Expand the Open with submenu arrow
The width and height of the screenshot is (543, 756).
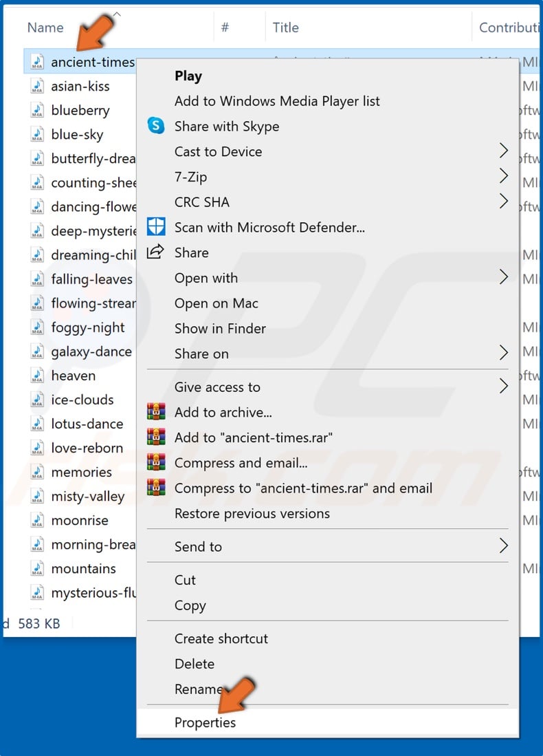coord(504,277)
